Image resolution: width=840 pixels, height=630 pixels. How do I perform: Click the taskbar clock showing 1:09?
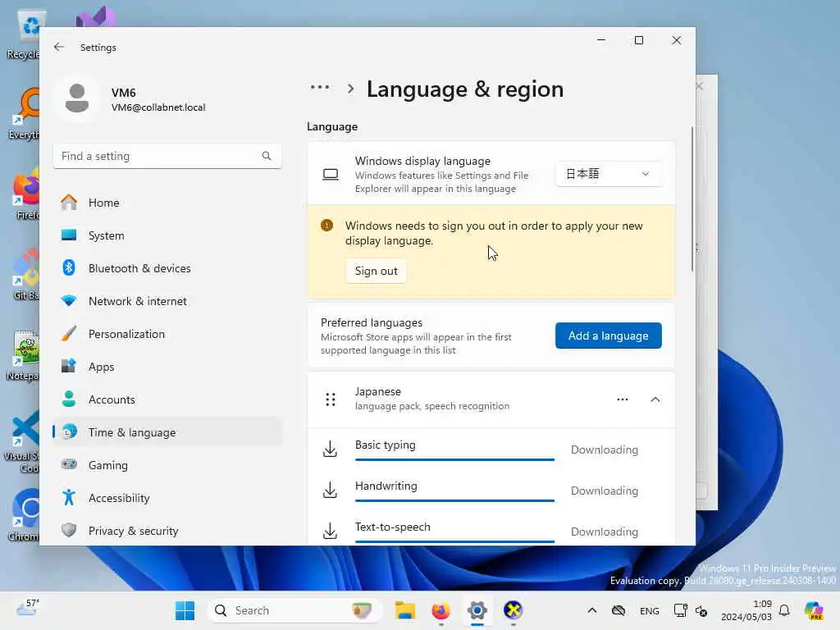[746, 610]
